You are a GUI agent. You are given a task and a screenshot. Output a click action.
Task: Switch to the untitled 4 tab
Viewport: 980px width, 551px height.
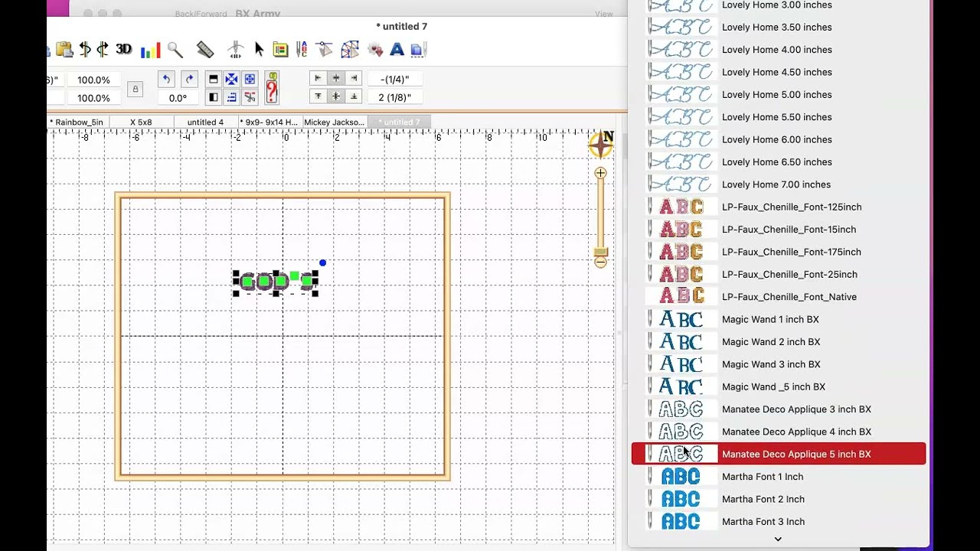pyautogui.click(x=204, y=122)
